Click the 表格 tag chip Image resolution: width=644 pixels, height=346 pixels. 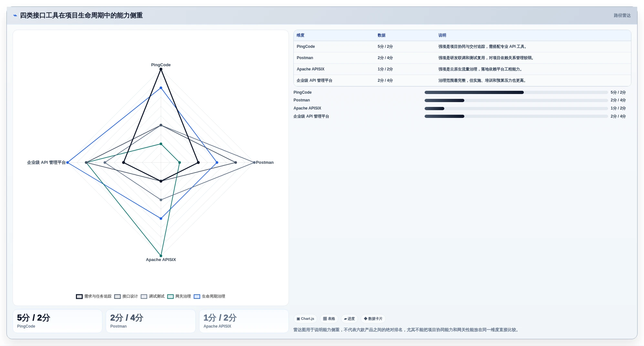(x=329, y=319)
